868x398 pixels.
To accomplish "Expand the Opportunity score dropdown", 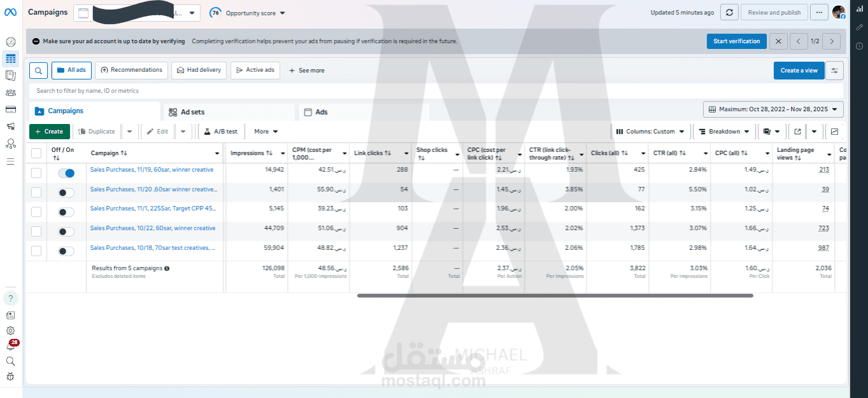I will tap(248, 13).
